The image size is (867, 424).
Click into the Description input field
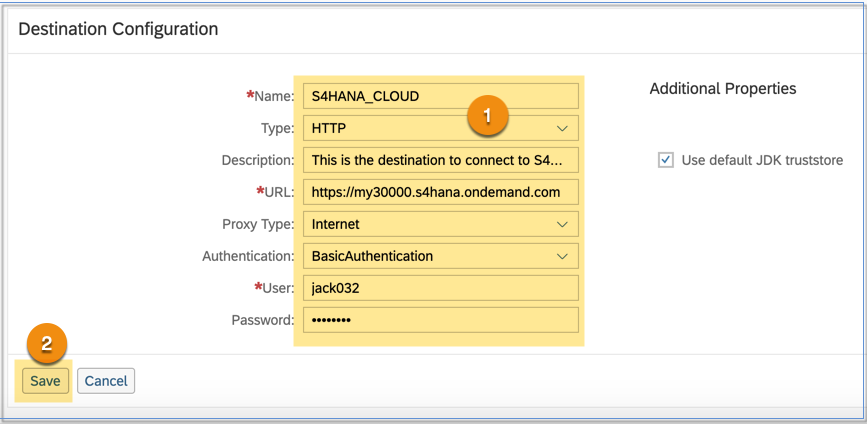click(x=441, y=160)
